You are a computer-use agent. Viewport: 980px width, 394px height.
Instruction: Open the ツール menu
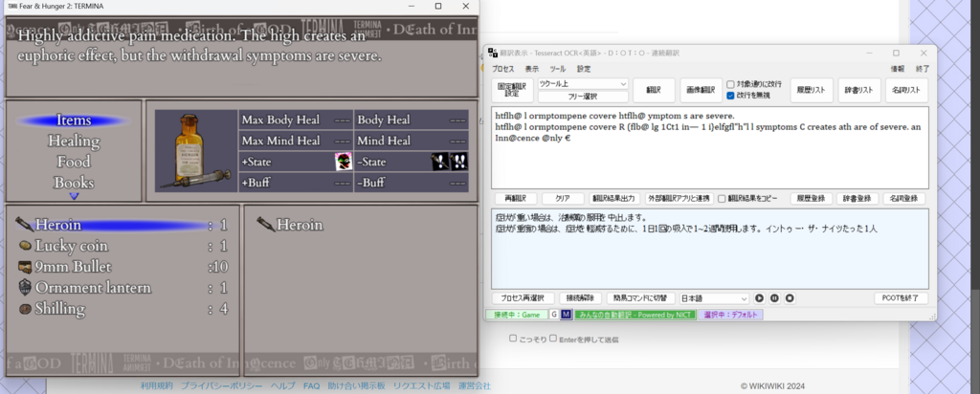(558, 69)
